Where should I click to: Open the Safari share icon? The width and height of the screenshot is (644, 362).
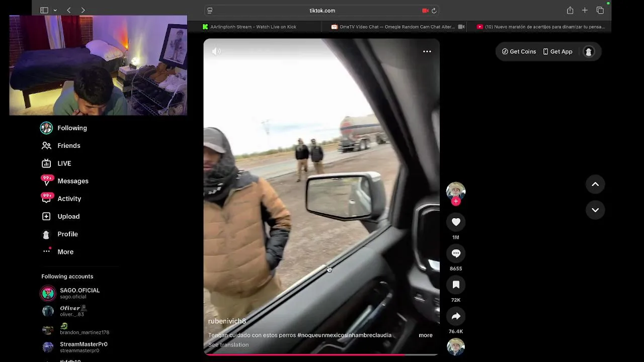click(570, 10)
